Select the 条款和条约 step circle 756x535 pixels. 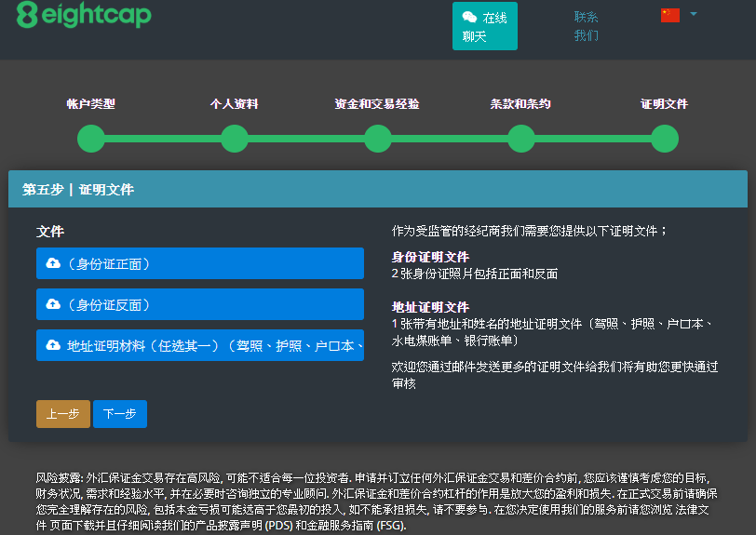coord(521,139)
